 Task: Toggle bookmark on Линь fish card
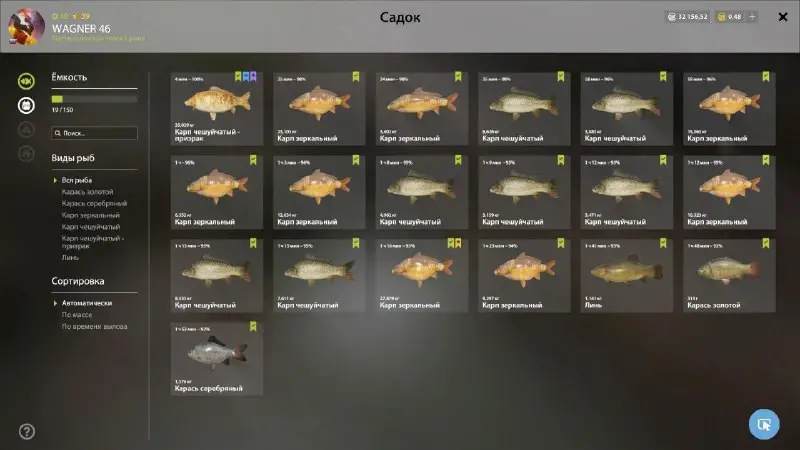tap(663, 243)
